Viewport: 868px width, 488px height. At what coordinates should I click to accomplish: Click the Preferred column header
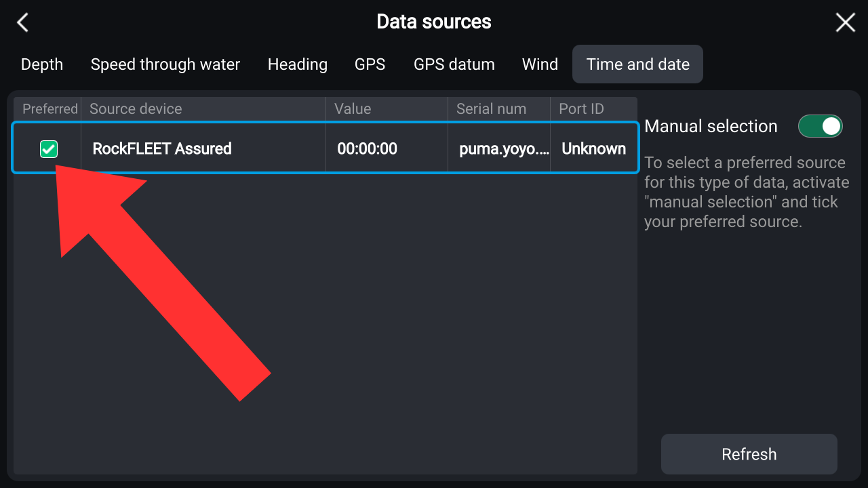[50, 109]
